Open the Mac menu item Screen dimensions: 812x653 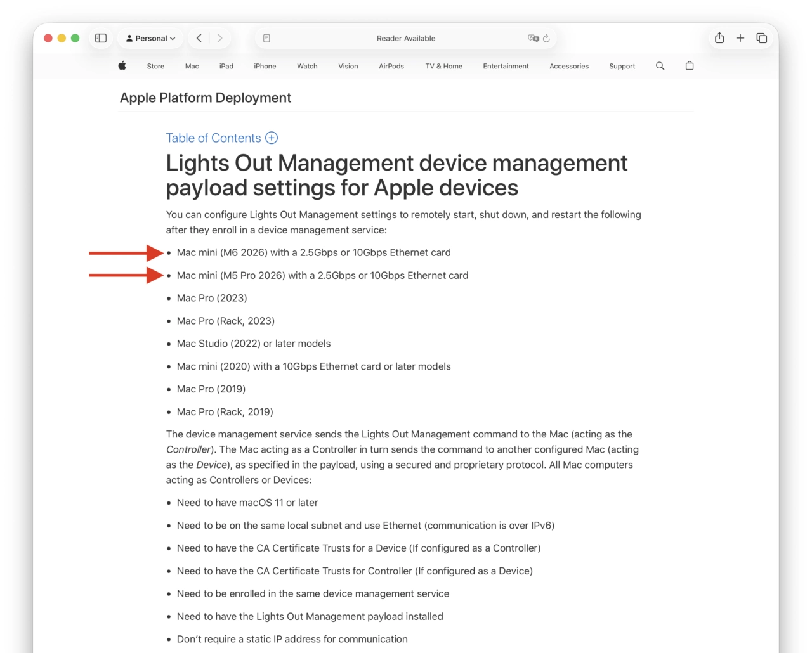(192, 66)
